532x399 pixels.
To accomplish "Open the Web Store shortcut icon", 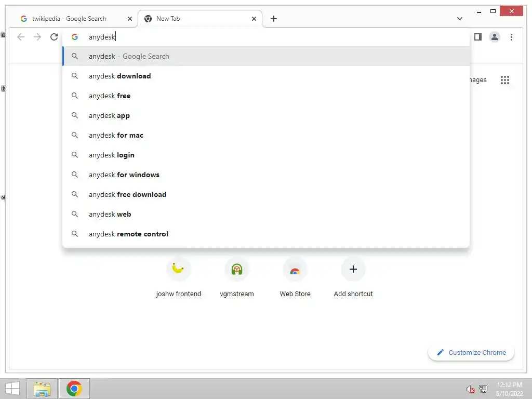I will [295, 269].
